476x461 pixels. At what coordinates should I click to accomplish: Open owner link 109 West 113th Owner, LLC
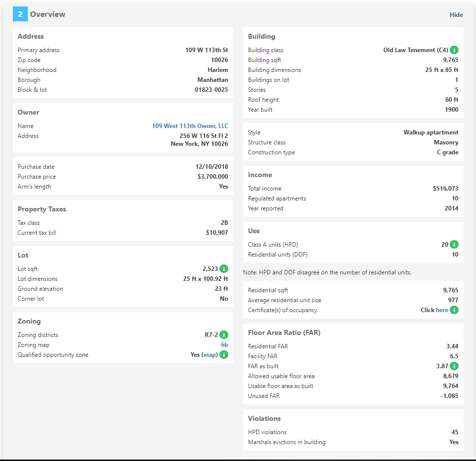click(190, 126)
